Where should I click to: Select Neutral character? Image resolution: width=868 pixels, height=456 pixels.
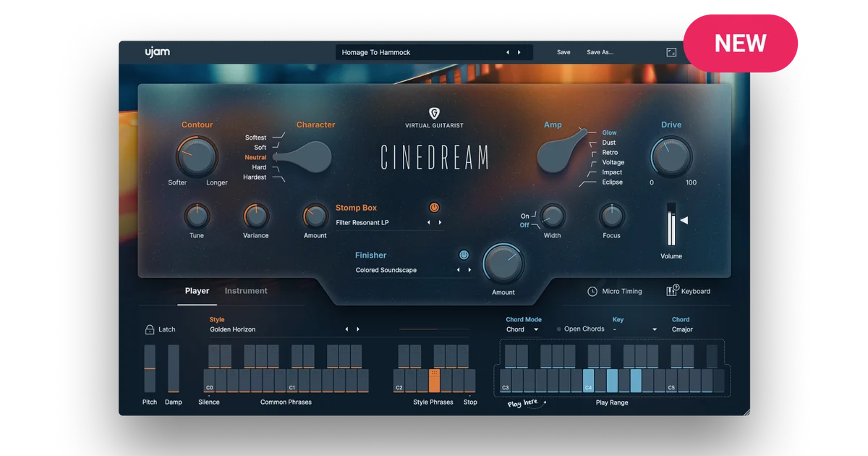click(255, 157)
